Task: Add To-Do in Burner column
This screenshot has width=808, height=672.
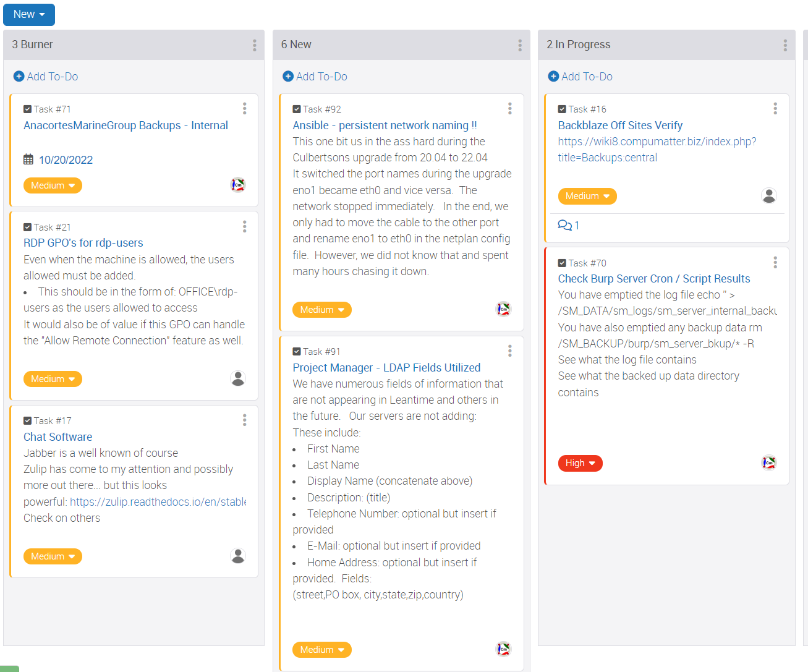Action: tap(46, 77)
